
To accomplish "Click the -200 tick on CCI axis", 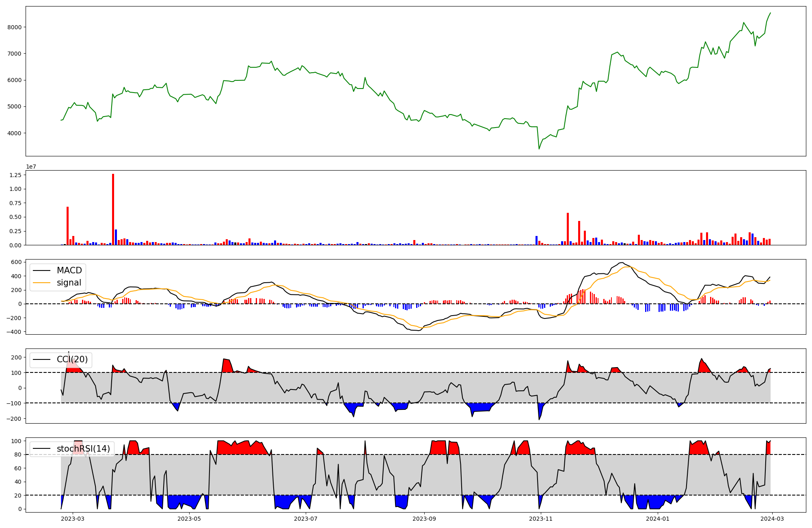I will [14, 419].
